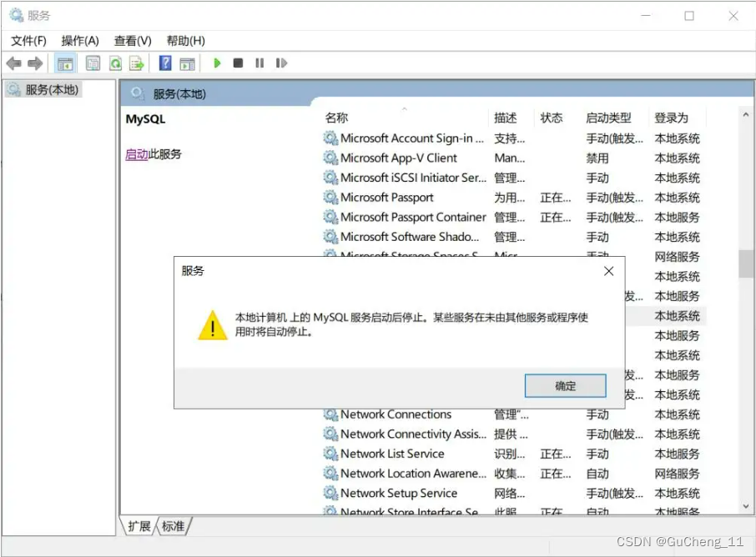Click the scrollbar up arrow of services list
This screenshot has width=756, height=557.
coord(746,115)
